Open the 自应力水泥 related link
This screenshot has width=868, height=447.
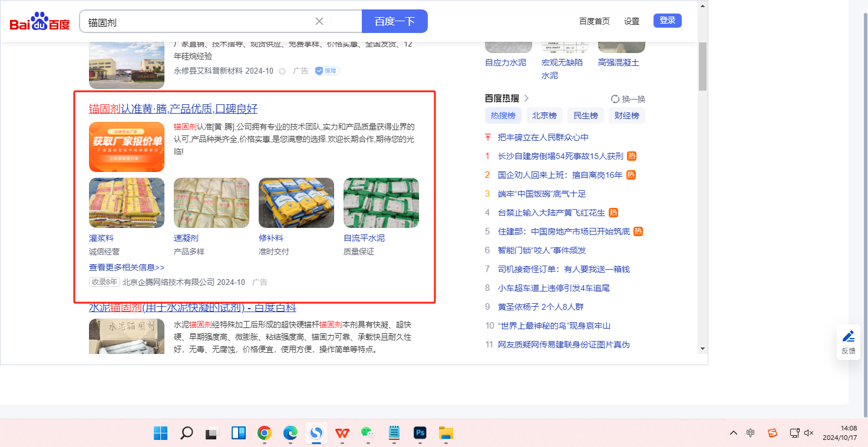click(506, 62)
